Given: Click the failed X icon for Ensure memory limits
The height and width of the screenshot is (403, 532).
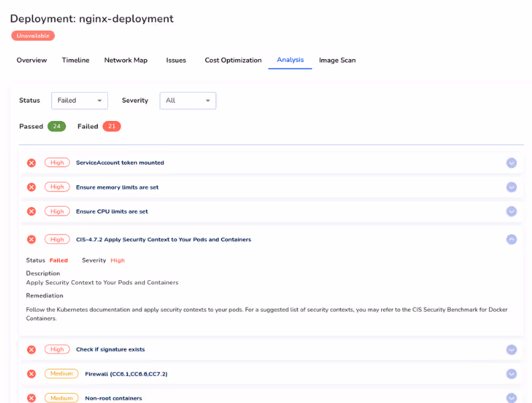Looking at the screenshot, I should tap(32, 187).
